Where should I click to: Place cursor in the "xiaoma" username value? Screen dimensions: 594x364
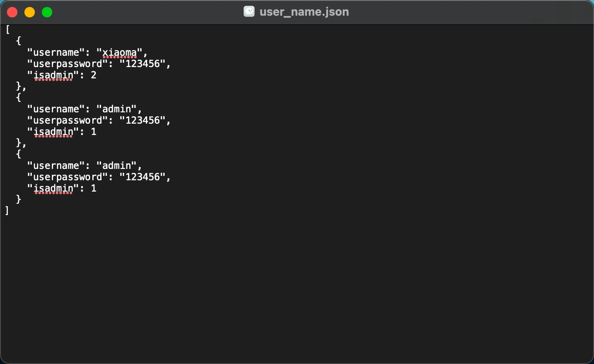click(x=119, y=53)
